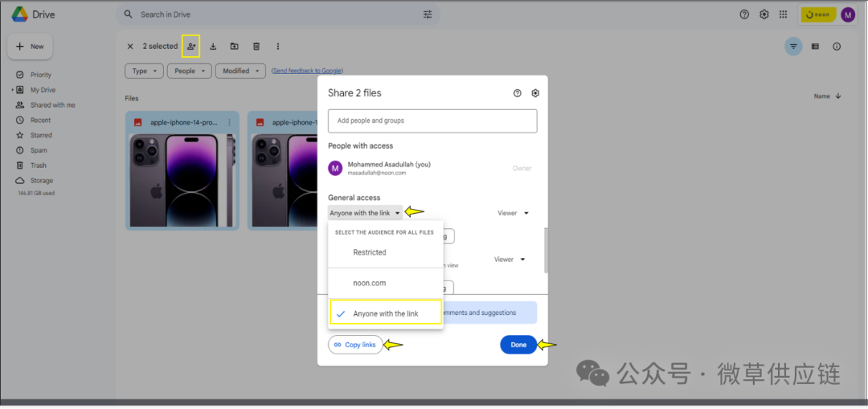Open the Type filter dropdown
The width and height of the screenshot is (868, 409).
[145, 71]
